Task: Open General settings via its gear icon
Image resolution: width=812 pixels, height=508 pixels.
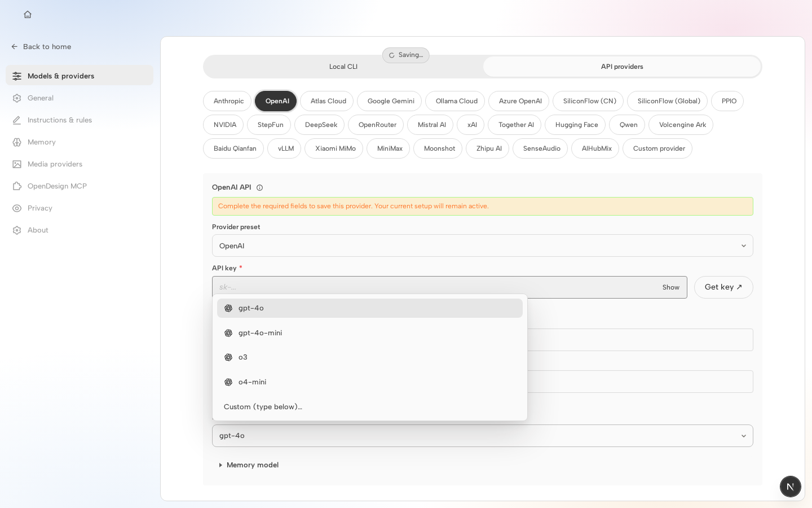Action: 17,98
